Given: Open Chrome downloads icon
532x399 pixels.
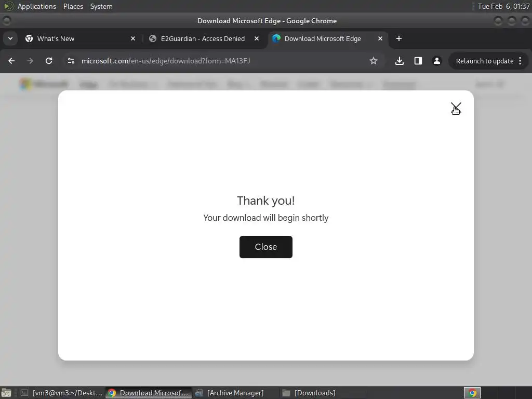Looking at the screenshot, I should [x=400, y=61].
